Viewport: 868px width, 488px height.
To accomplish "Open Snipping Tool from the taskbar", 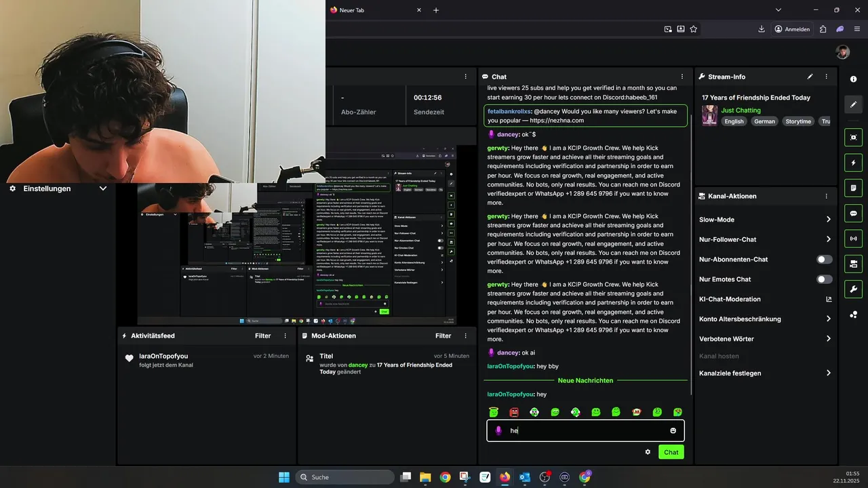I will 465,477.
